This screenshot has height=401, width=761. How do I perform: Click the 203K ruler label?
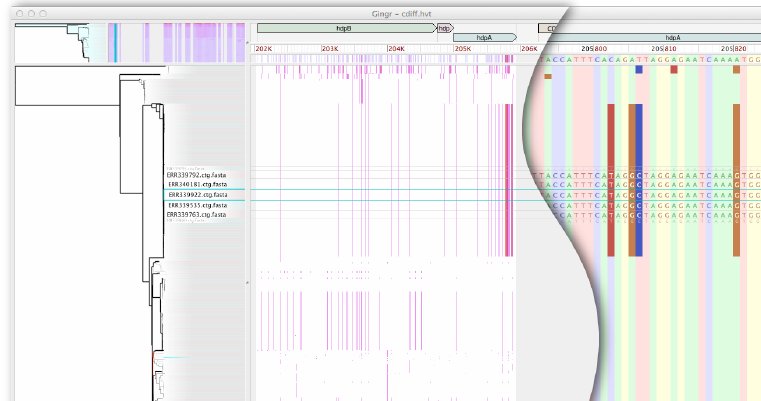point(330,49)
